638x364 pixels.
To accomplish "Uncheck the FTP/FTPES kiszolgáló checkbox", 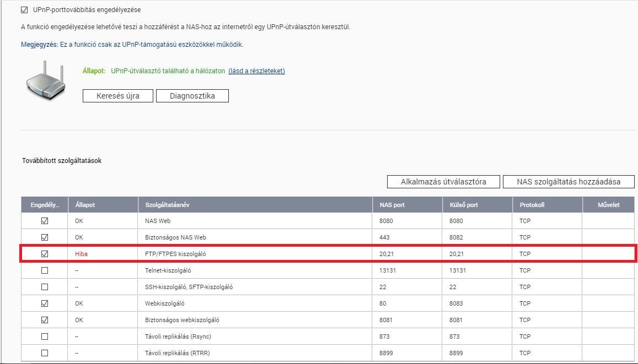I will click(x=45, y=254).
